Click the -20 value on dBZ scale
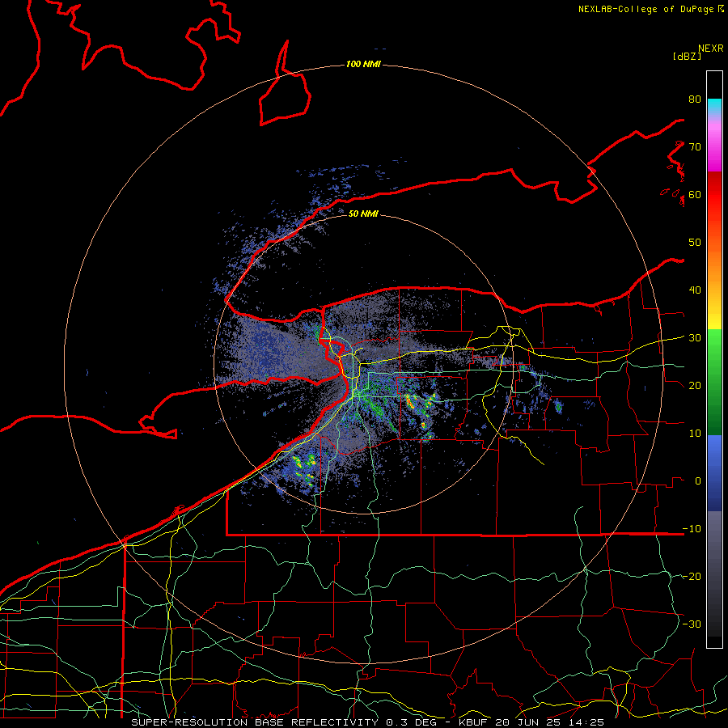The height and width of the screenshot is (728, 728). (692, 577)
